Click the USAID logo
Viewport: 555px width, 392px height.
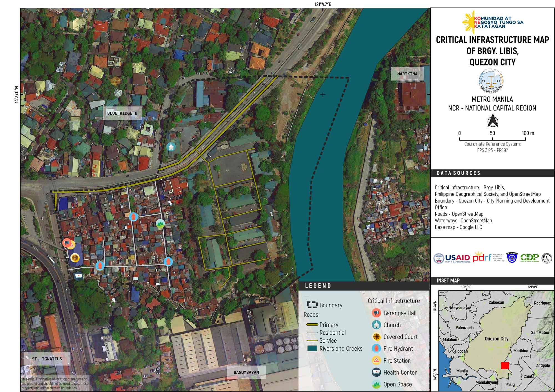tap(457, 258)
